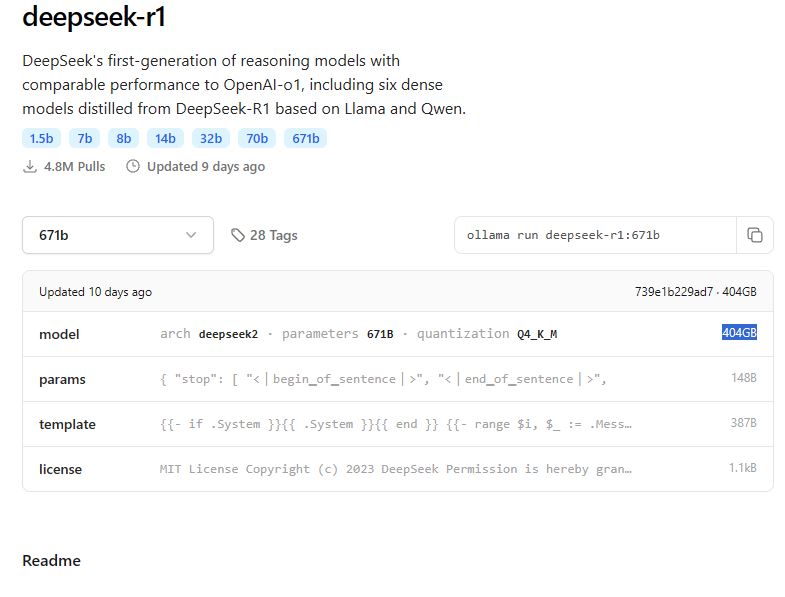
Task: Open the model file row
Action: coord(397,334)
